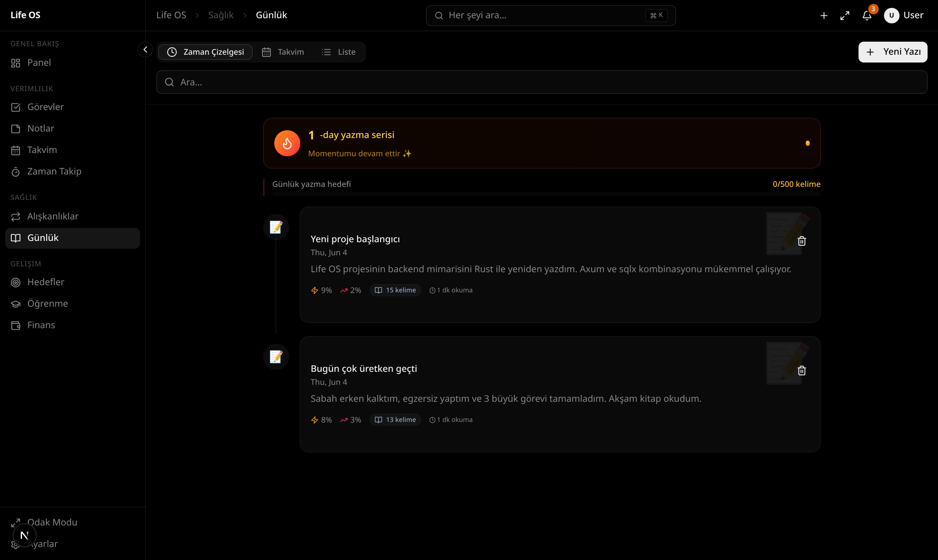Open notifications bell
This screenshot has width=938, height=560.
point(867,16)
